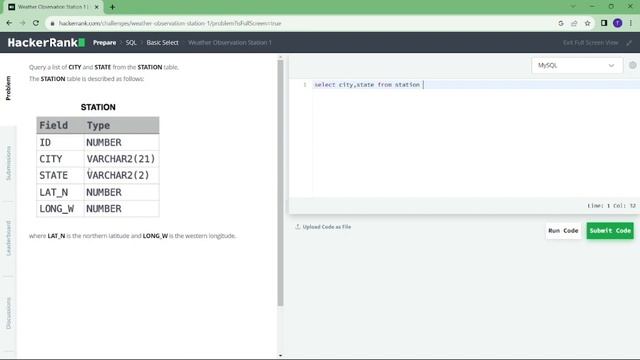This screenshot has height=360, width=640.
Task: Go to Basic Select breadcrumb
Action: (x=162, y=42)
